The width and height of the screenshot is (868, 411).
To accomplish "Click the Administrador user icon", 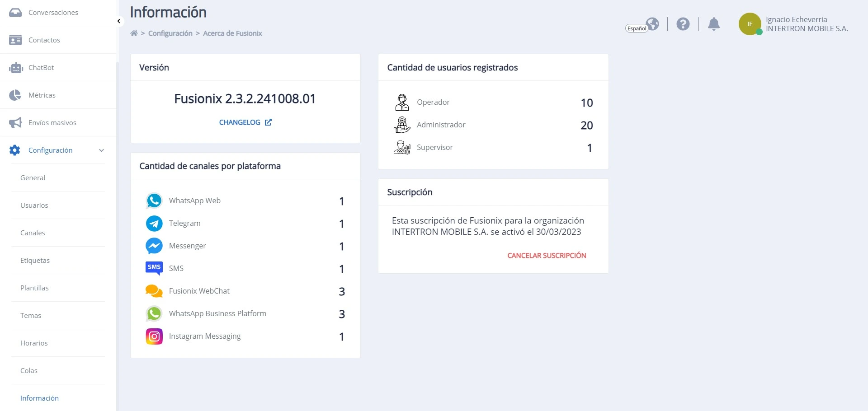I will click(402, 125).
